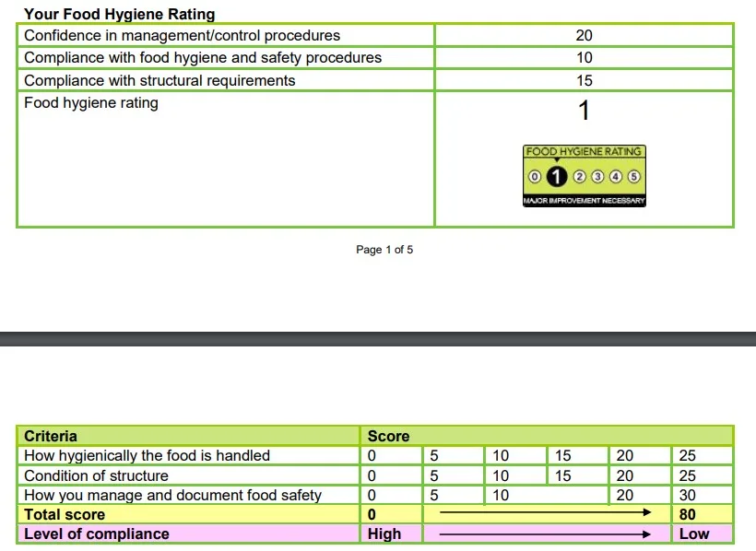Click total score maximum value 80
The width and height of the screenshot is (756, 551).
point(687,514)
